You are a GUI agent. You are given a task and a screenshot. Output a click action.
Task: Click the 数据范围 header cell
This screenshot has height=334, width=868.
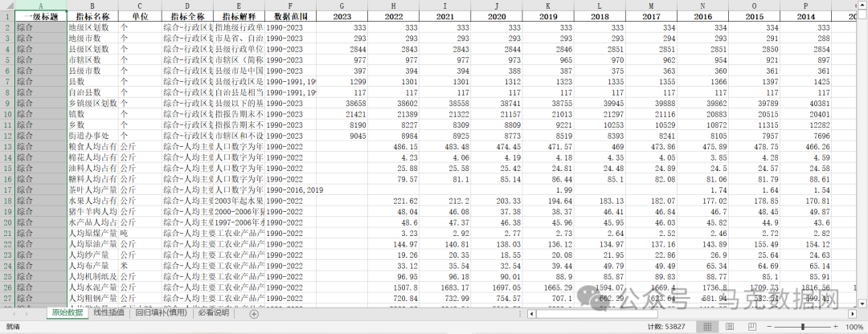(x=290, y=17)
